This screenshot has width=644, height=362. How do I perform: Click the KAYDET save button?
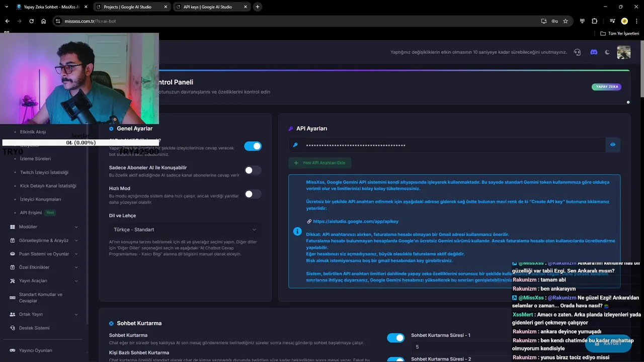click(x=608, y=343)
